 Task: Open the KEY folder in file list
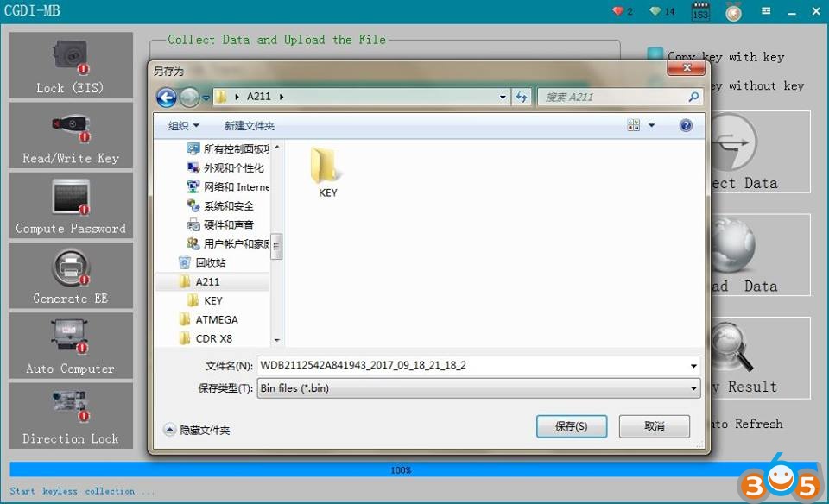[x=327, y=172]
